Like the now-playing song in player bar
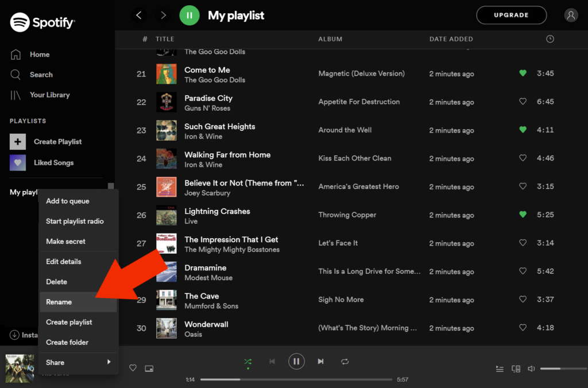The height and width of the screenshot is (388, 588). [133, 368]
